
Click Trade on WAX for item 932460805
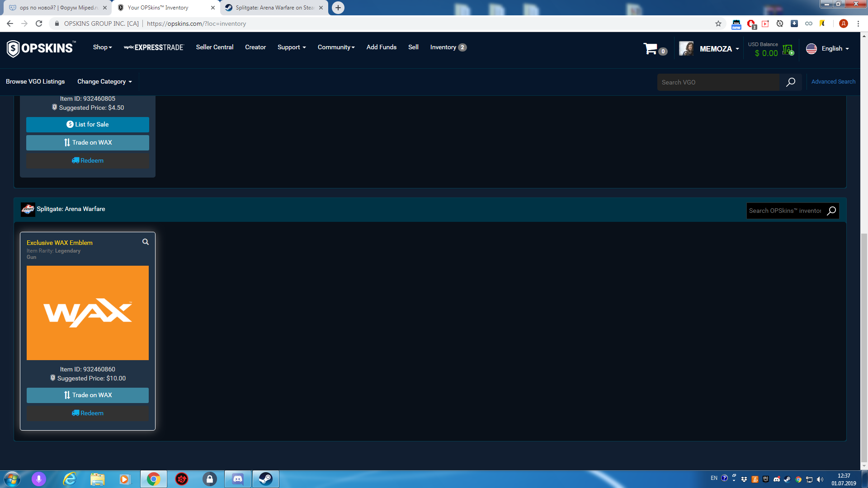coord(88,143)
